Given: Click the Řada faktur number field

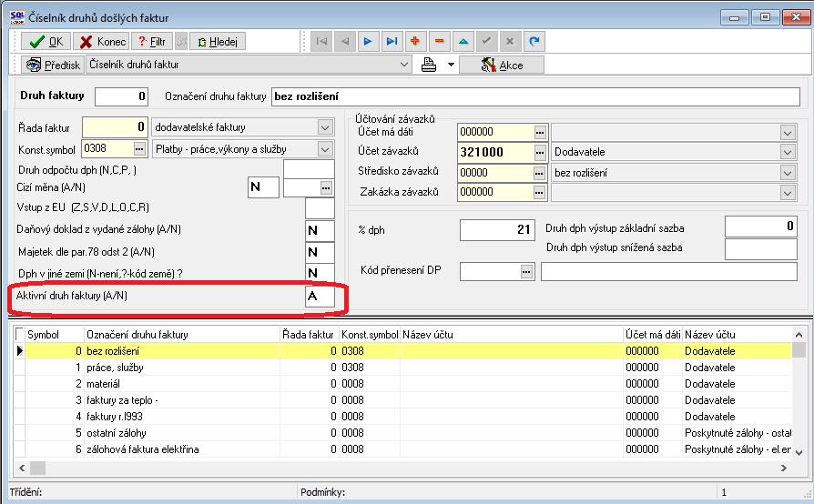Looking at the screenshot, I should tap(116, 127).
